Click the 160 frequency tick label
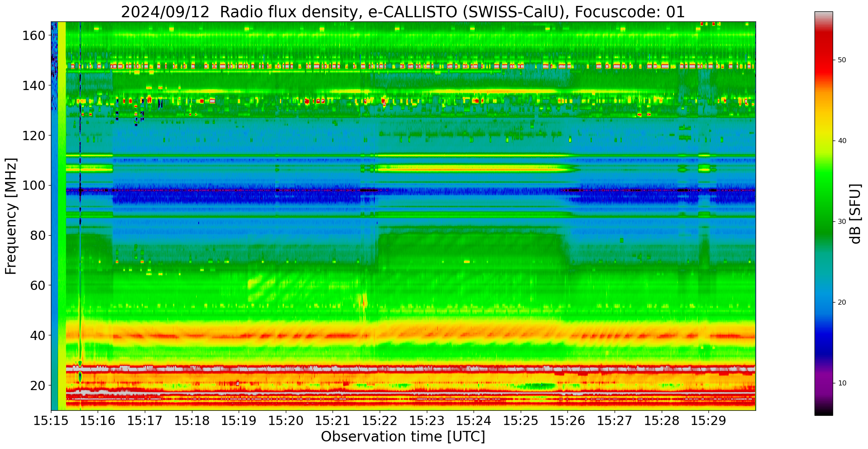The image size is (868, 449). pyautogui.click(x=34, y=35)
